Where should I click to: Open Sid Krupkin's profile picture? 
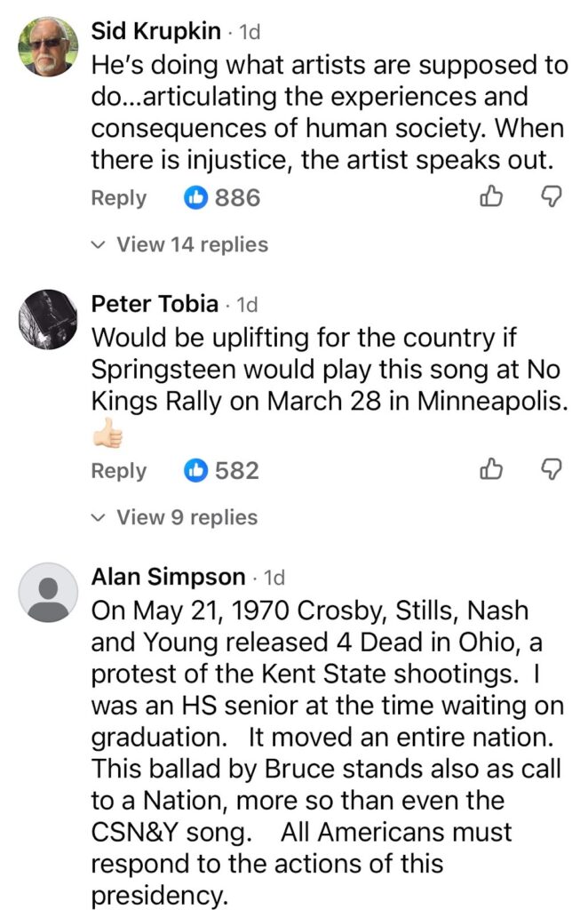point(48,47)
